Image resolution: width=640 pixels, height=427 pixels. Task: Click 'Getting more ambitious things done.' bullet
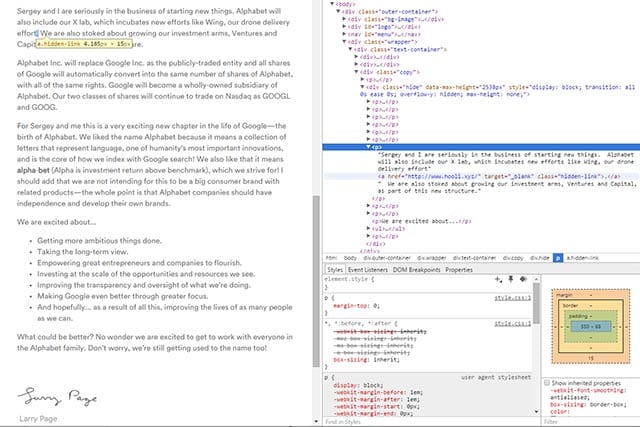tap(99, 241)
